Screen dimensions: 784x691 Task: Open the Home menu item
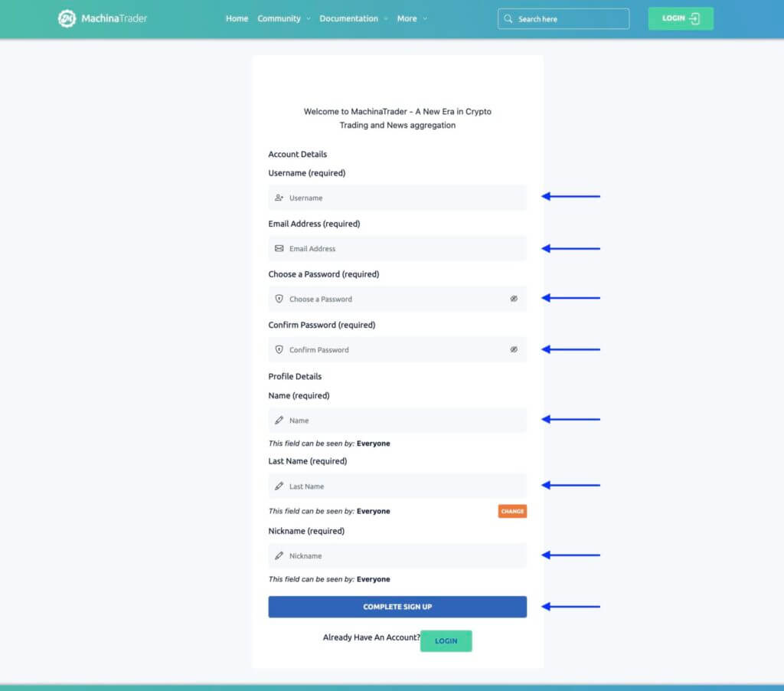click(x=237, y=18)
